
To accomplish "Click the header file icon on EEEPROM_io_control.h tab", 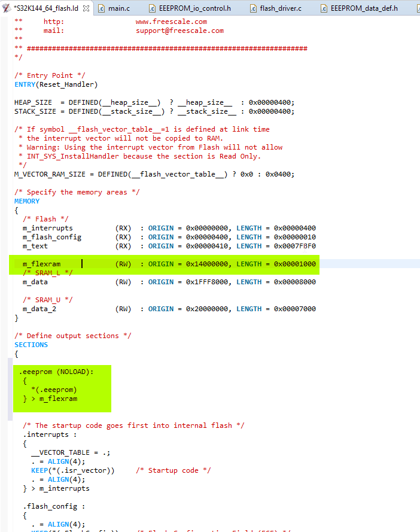I will pos(153,8).
